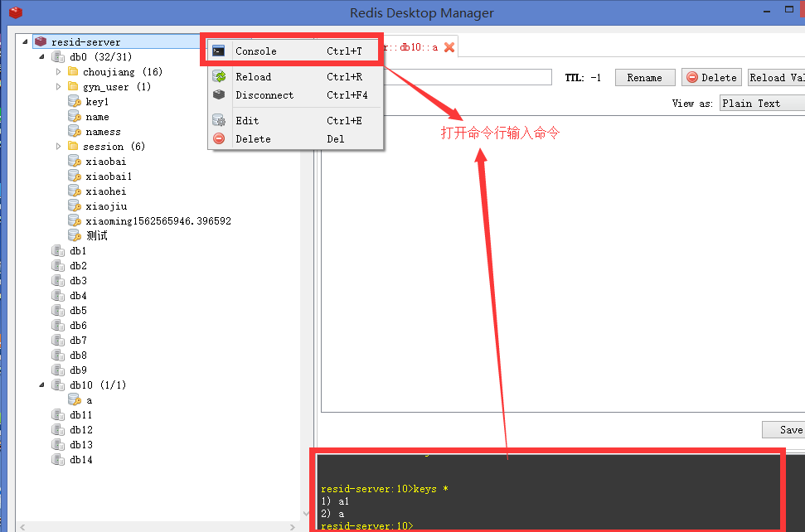Click the Redis Desktop Manager logo icon
Viewport: 805px width, 532px height.
tap(16, 12)
